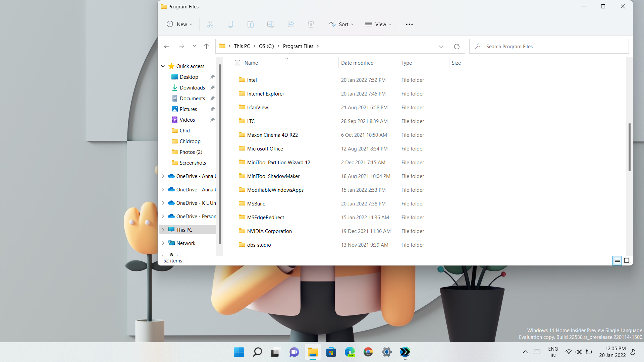
Task: Click the file list vertical scrollbar thumb
Action: [629, 147]
